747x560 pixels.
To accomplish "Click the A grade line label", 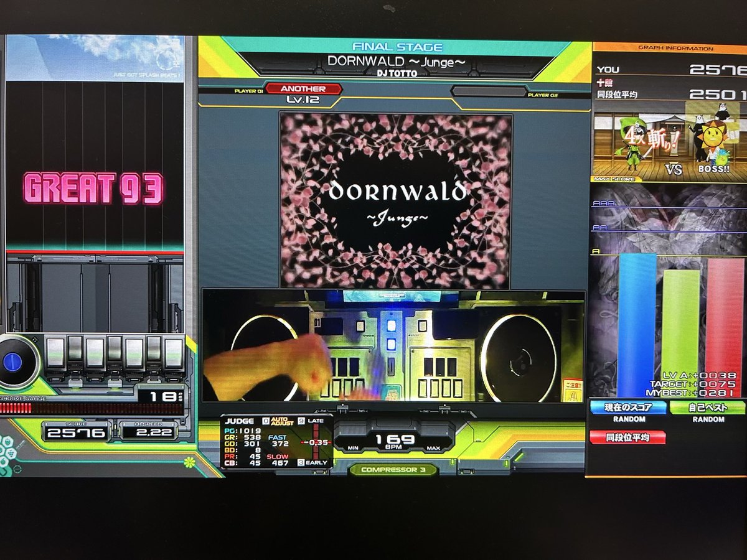I will click(x=596, y=251).
